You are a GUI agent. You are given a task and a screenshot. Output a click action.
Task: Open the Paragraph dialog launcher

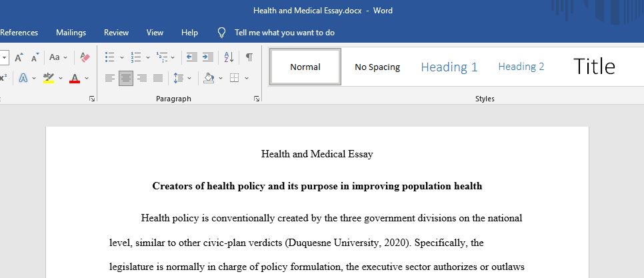click(x=256, y=99)
